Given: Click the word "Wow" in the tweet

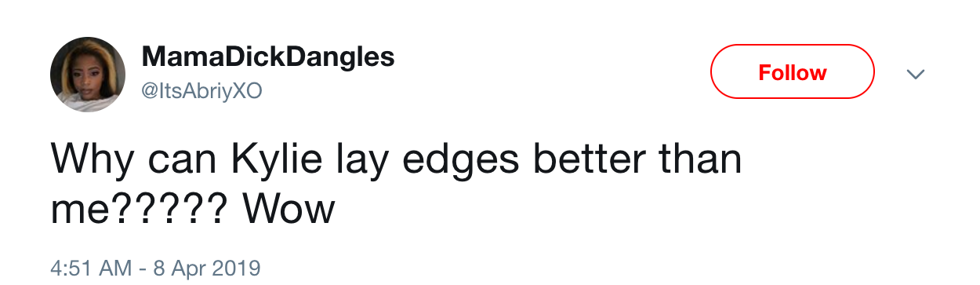Looking at the screenshot, I should pos(289,208).
